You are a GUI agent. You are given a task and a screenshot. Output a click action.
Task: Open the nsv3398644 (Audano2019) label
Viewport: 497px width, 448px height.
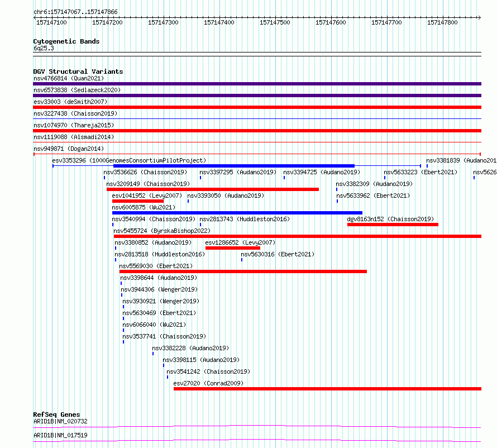click(159, 278)
